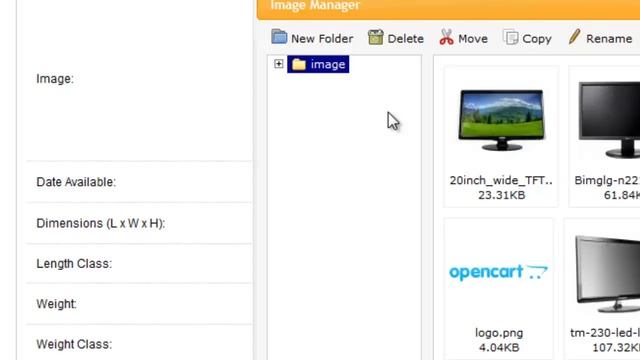Screen dimensions: 640x360
Task: Click the logo.png file name
Action: tap(499, 333)
